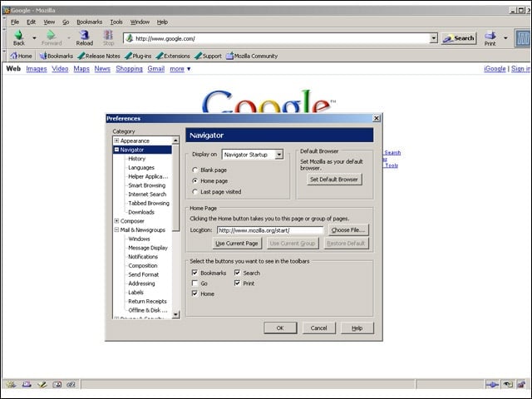Open the Bookmarks toolbar folder icon
This screenshot has height=399, width=532.
(42, 56)
